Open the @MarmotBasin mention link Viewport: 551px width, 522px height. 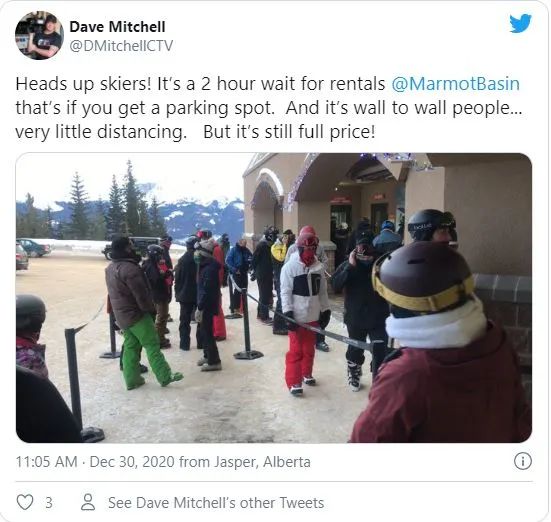(455, 84)
